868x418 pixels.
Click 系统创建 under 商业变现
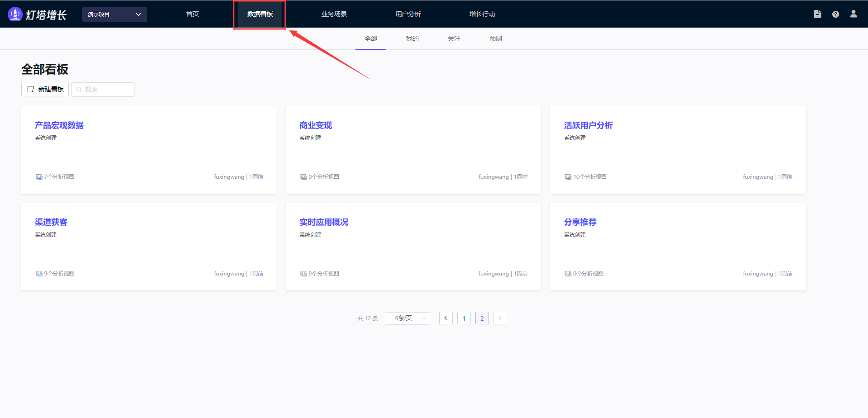[310, 138]
